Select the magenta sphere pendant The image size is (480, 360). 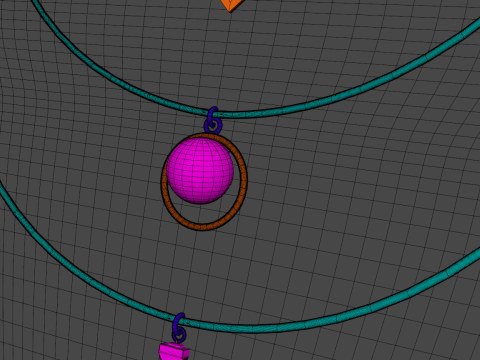pos(200,171)
